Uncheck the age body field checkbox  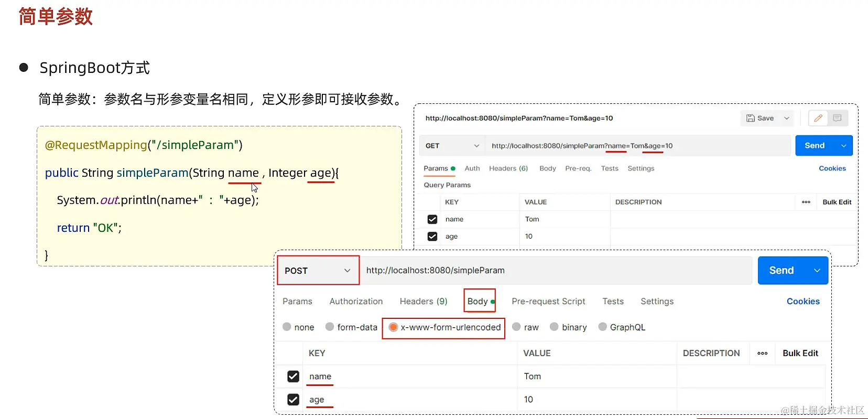click(x=293, y=400)
